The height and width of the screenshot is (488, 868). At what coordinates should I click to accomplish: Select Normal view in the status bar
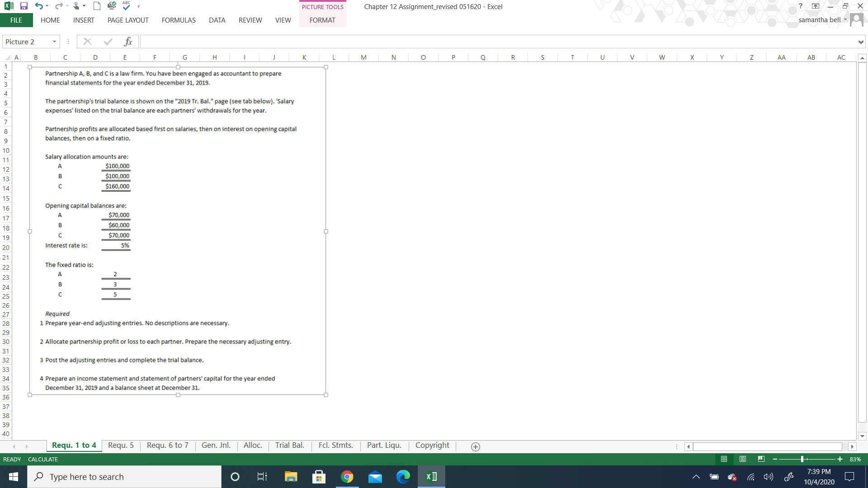723,459
